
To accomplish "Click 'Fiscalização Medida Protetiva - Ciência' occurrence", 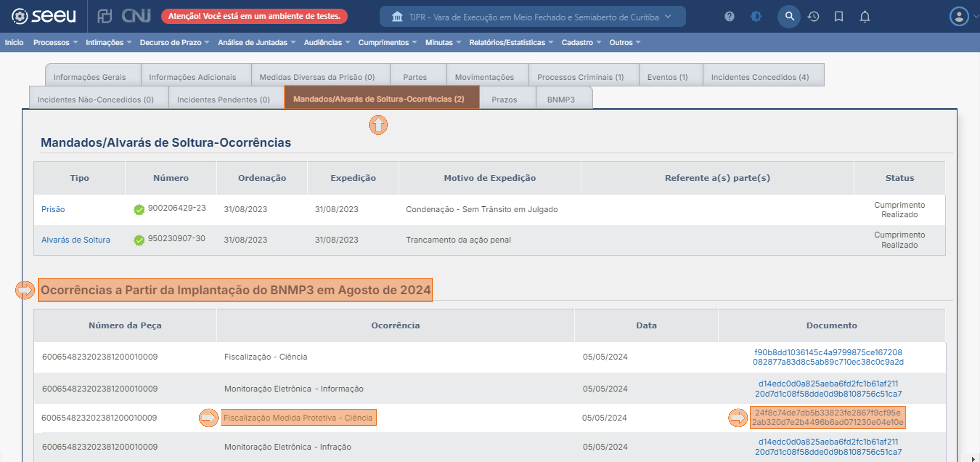I will (298, 417).
